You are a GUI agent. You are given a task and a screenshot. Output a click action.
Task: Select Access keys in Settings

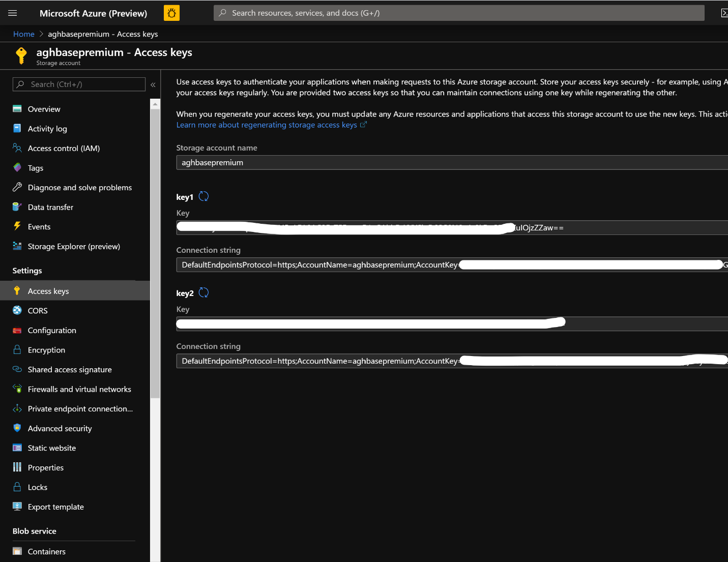[75, 291]
